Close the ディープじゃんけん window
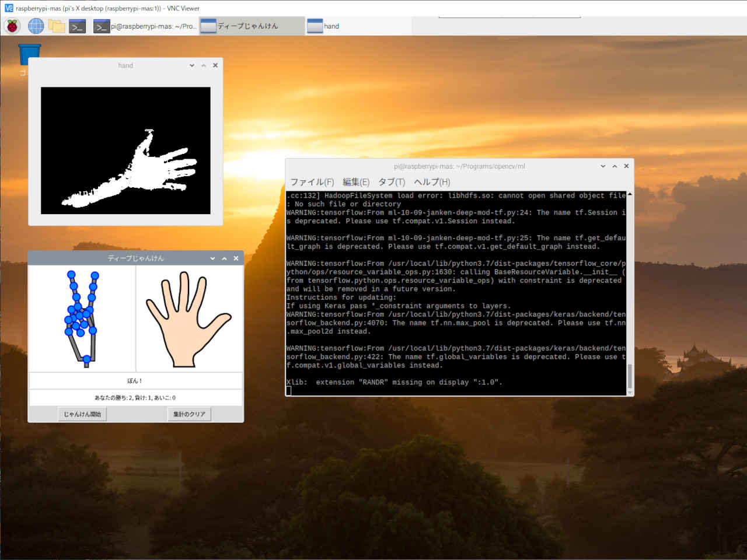Screen dimensions: 747x560 click(236, 258)
